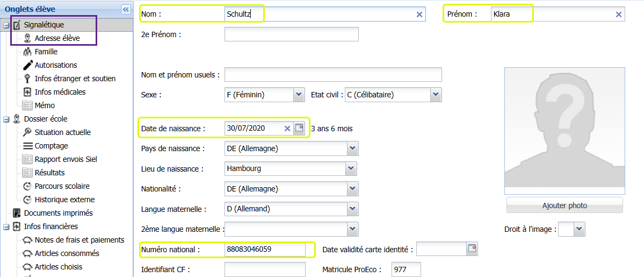Screen dimensions: 644x277
Task: Open Notes de frais et paiements
Action: click(79, 240)
